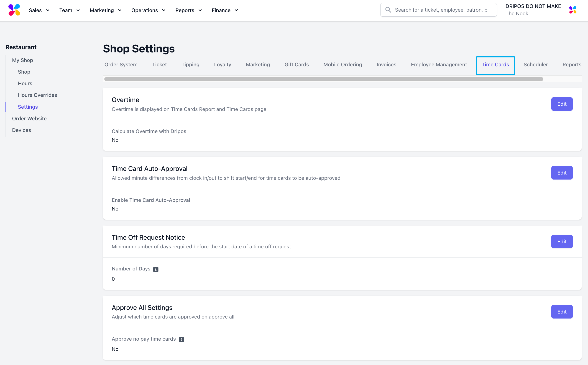Click the account avatar logo top-right
This screenshot has height=365, width=588.
(573, 10)
